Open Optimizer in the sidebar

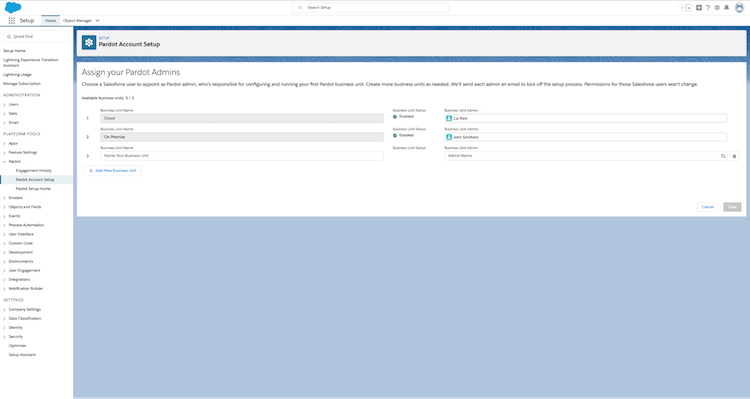(x=17, y=345)
